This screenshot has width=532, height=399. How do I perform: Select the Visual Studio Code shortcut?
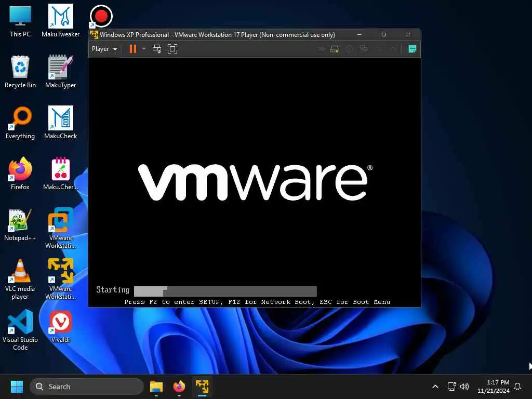(20, 330)
